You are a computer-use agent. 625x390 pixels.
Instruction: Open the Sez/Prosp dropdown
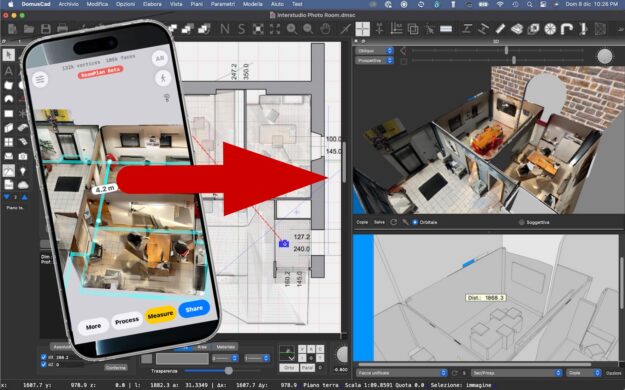click(x=516, y=373)
